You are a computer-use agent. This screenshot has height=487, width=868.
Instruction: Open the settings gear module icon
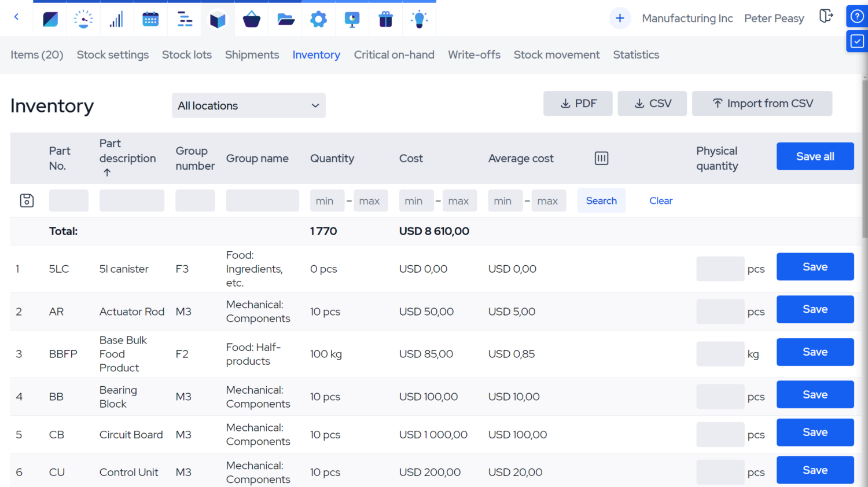(x=318, y=19)
